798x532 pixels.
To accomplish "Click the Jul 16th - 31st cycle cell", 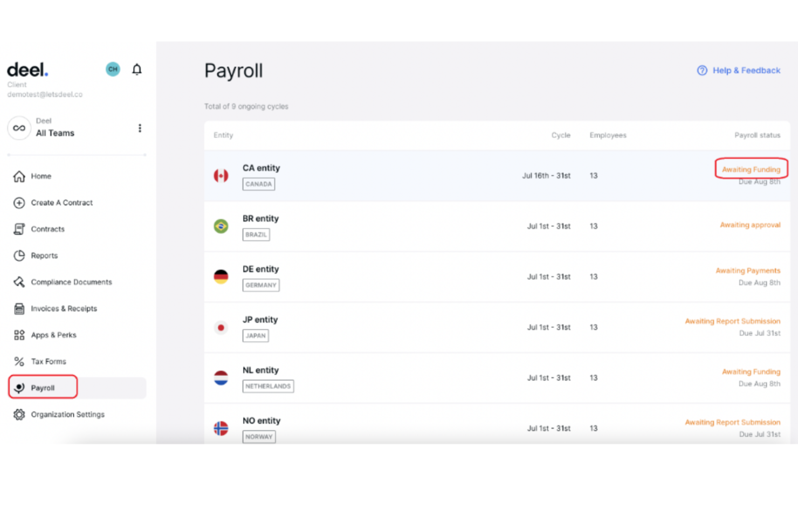I will pyautogui.click(x=546, y=176).
